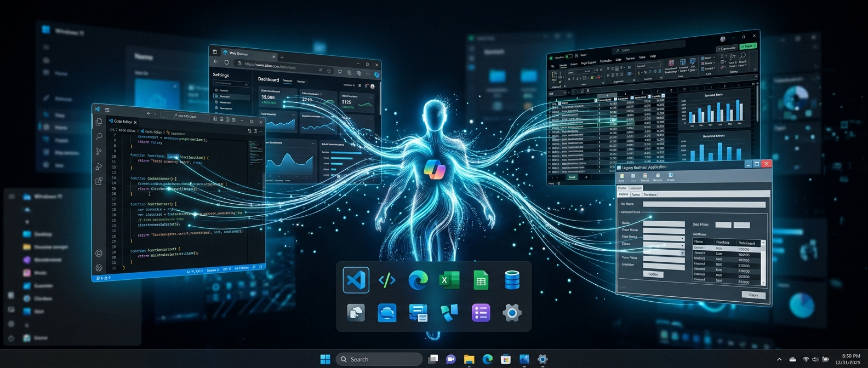
Task: Open the gear Settings icon in launcher panel
Action: (x=512, y=313)
